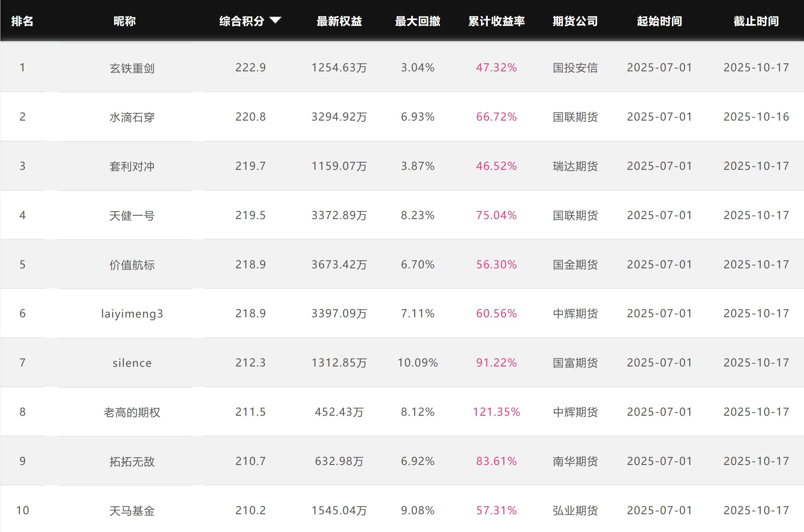This screenshot has width=804, height=532.
Task: Click the 期货公司 column header
Action: point(575,21)
